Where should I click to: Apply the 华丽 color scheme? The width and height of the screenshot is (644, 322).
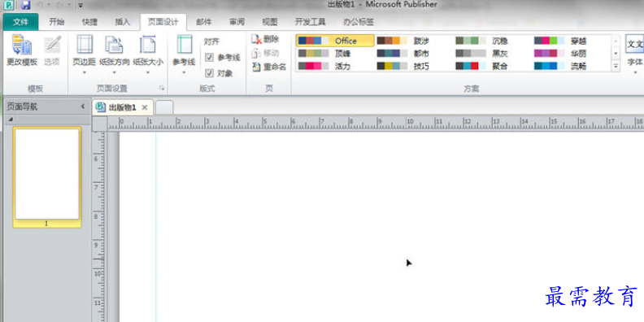[572, 54]
